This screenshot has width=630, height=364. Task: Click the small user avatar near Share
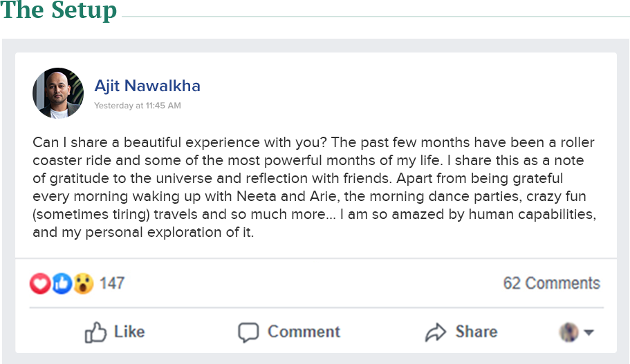tap(569, 332)
